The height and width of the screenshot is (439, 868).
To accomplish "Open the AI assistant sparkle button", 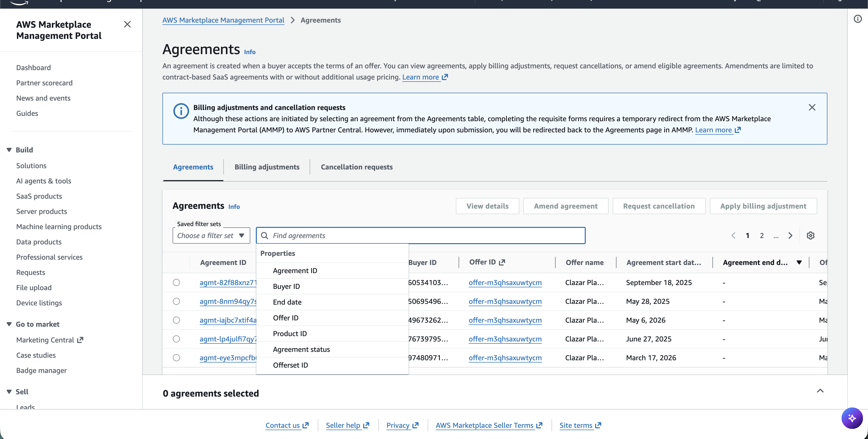I will (852, 418).
